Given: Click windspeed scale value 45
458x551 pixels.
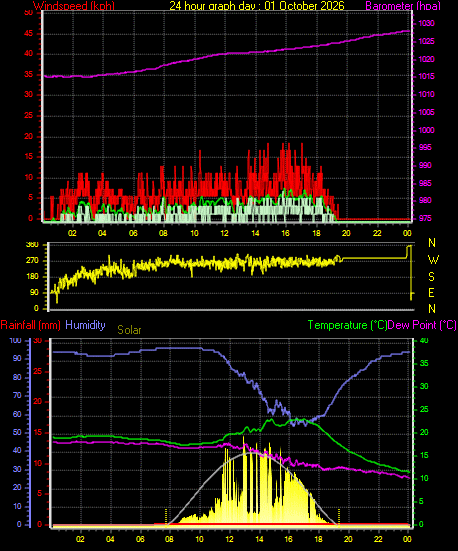Looking at the screenshot, I should coord(28,34).
